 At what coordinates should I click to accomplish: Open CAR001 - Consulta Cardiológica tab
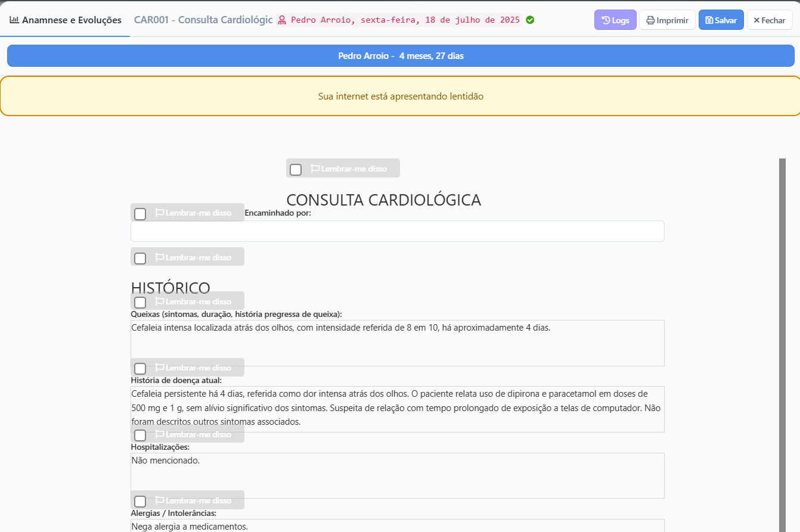(203, 20)
